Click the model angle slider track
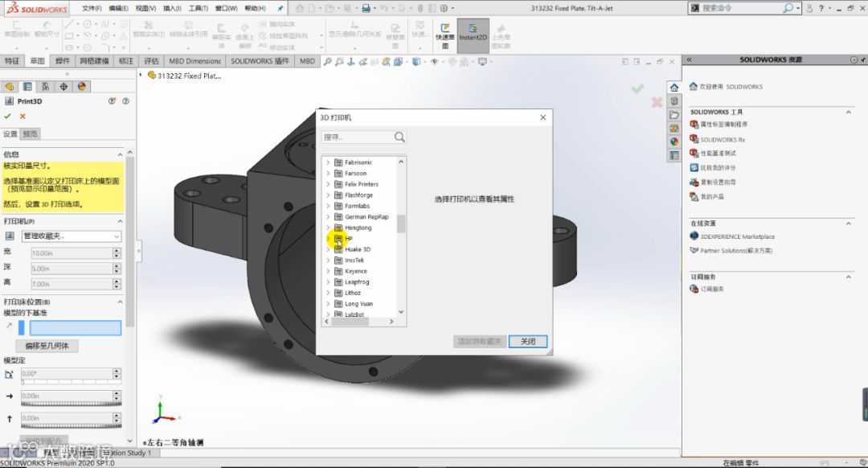This screenshot has height=468, width=868. point(71,382)
